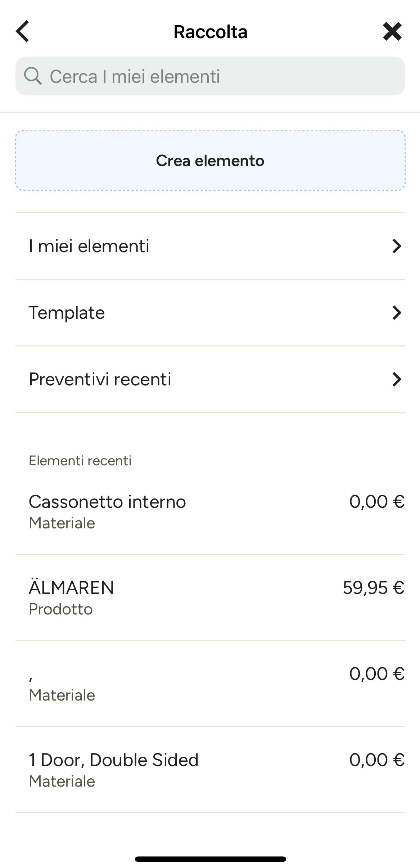Select the Cassonetto interno material item
Image resolution: width=420 pixels, height=868 pixels.
click(x=210, y=512)
